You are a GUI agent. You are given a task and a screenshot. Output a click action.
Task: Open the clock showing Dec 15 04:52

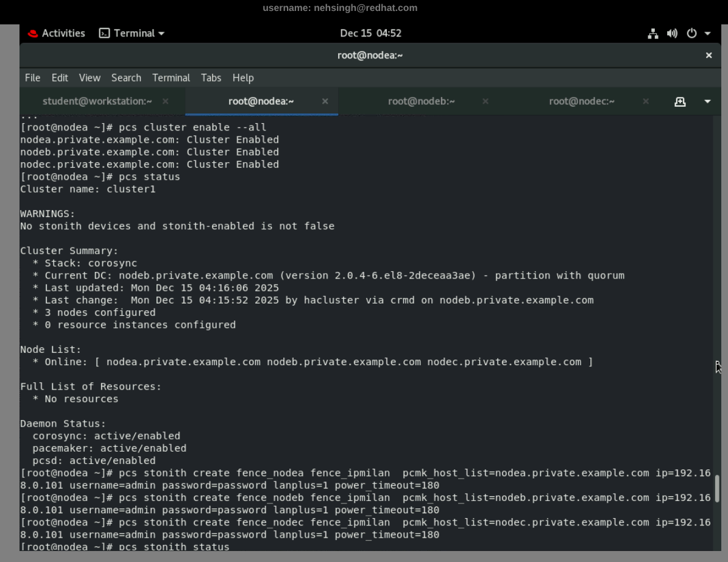[370, 34]
